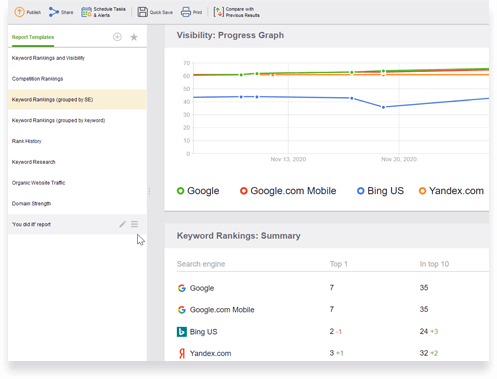This screenshot has height=379, width=497.
Task: Click Yandex.com In top 10 value 32 +2
Action: (429, 353)
